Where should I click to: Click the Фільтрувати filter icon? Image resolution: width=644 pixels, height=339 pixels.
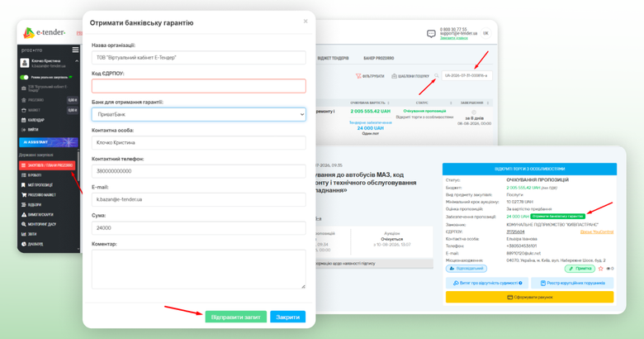tap(358, 76)
